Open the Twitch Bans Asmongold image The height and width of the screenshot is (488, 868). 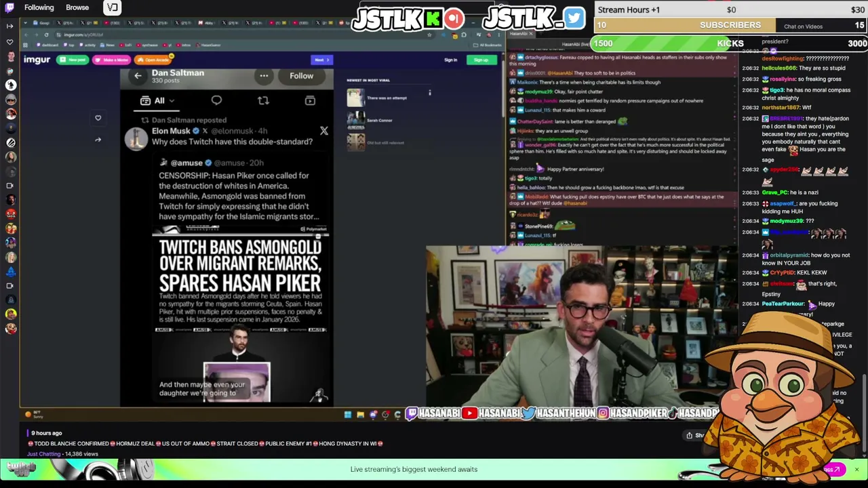coord(240,313)
